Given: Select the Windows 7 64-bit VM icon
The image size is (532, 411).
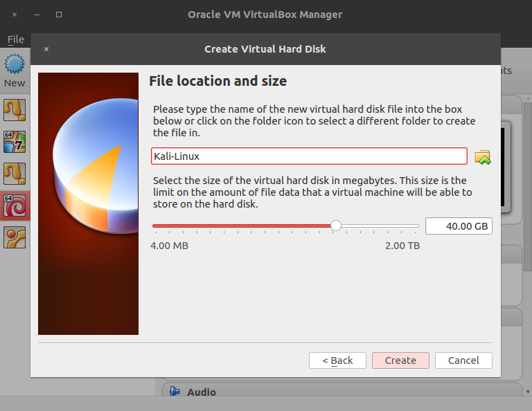Looking at the screenshot, I should tap(15, 142).
